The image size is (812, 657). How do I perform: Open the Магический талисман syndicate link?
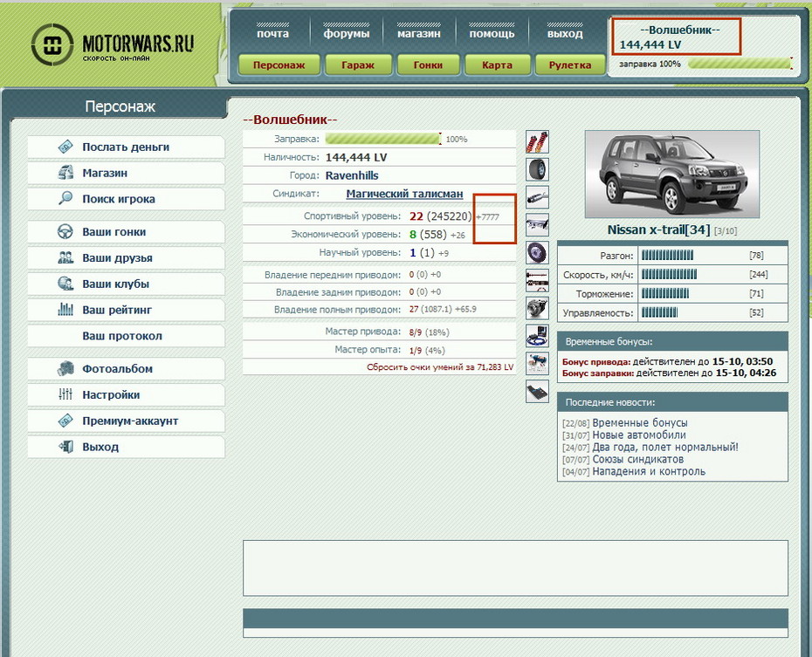[x=404, y=194]
